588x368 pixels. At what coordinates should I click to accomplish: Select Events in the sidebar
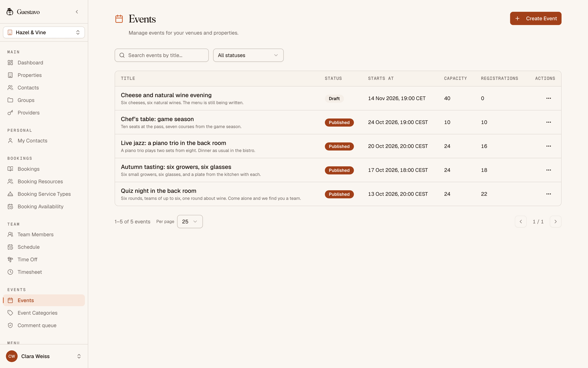coord(44,300)
